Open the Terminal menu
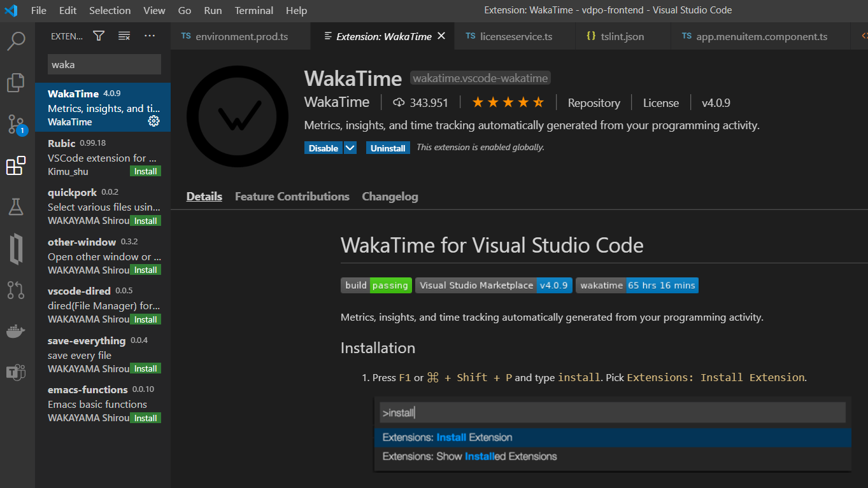Image resolution: width=868 pixels, height=488 pixels. (253, 10)
